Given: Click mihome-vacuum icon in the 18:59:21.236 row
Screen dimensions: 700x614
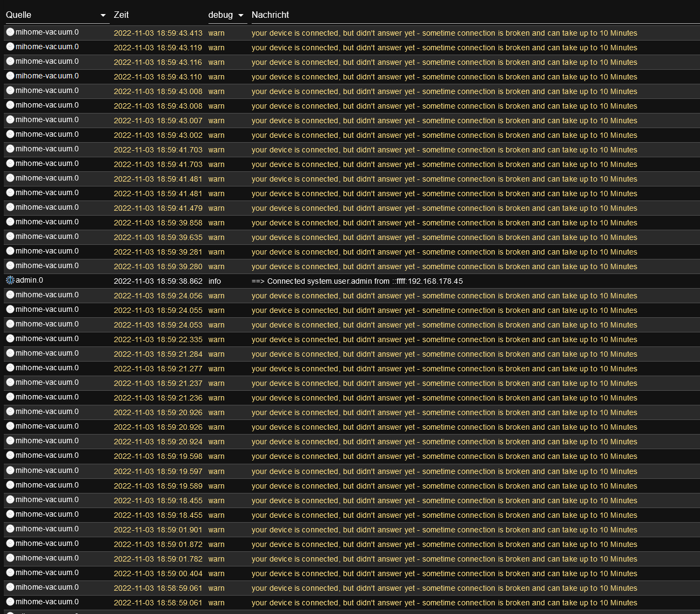Looking at the screenshot, I should click(10, 397).
